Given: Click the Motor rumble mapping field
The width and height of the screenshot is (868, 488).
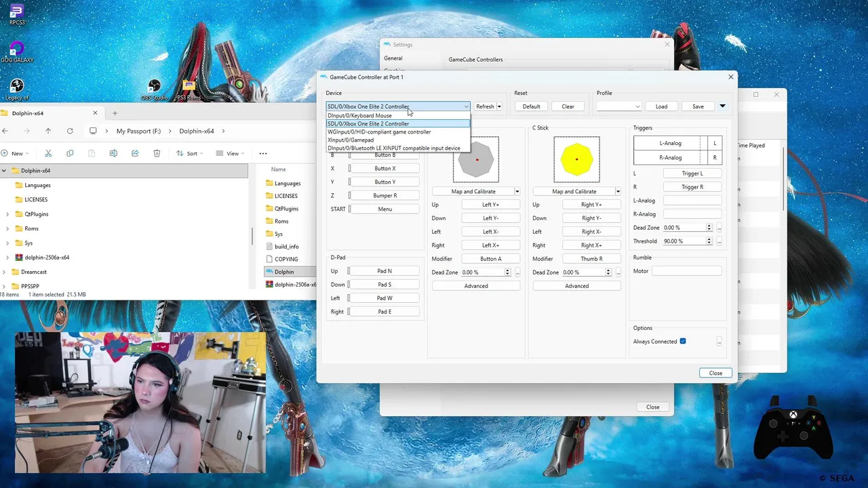Looking at the screenshot, I should coord(687,271).
